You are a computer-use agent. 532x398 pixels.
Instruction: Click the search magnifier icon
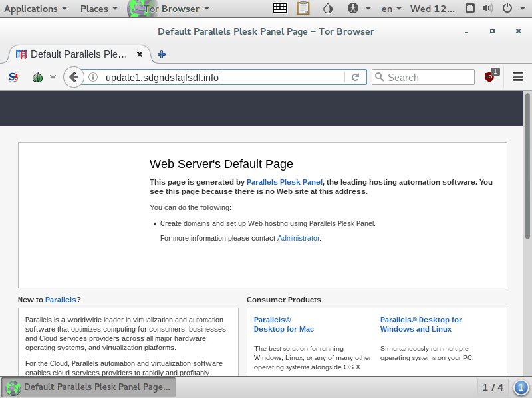coord(379,77)
